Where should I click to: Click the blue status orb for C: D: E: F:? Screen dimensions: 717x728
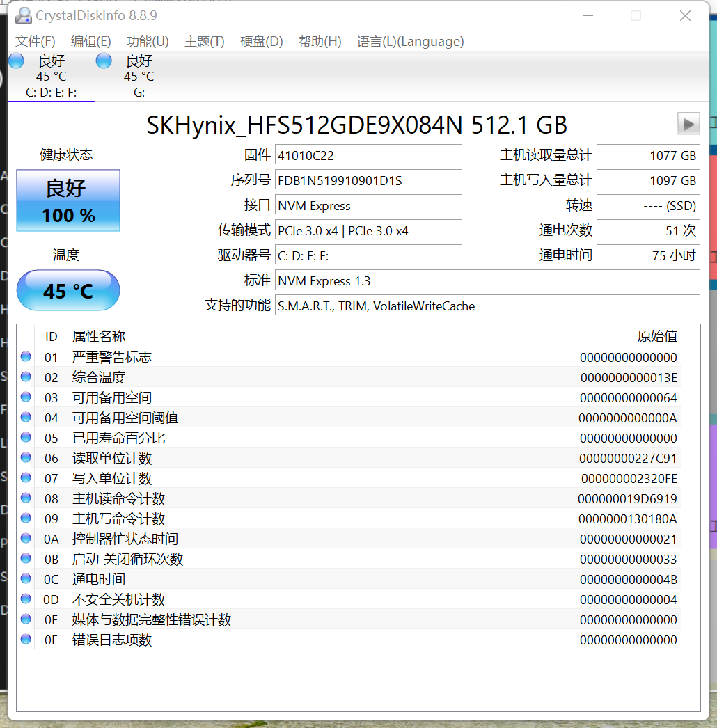[16, 61]
